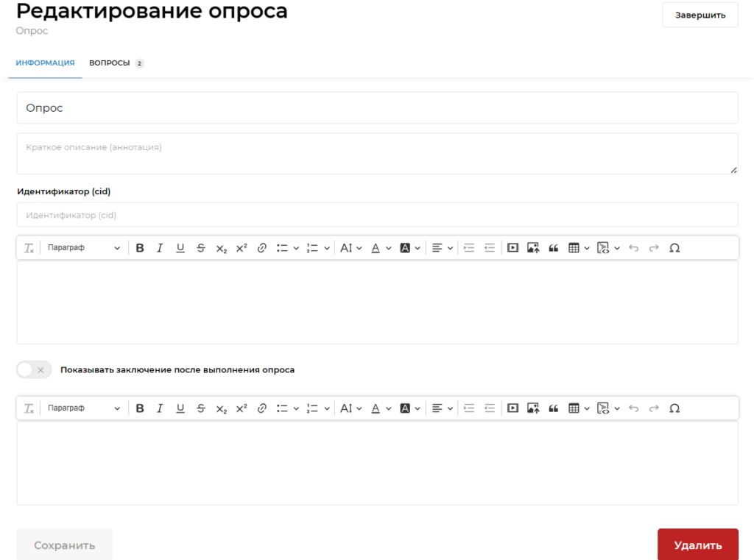
Task: Switch to the ВОПРОСЫ tab
Action: [110, 63]
